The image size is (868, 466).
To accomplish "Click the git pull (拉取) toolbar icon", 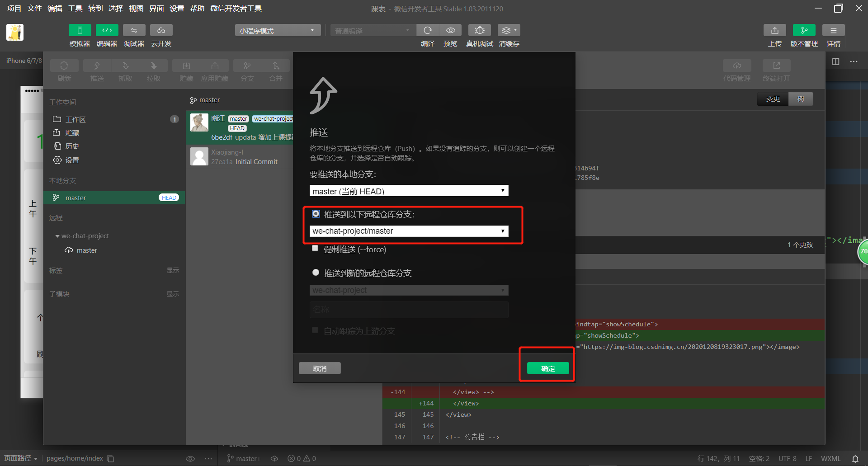I will pos(153,66).
